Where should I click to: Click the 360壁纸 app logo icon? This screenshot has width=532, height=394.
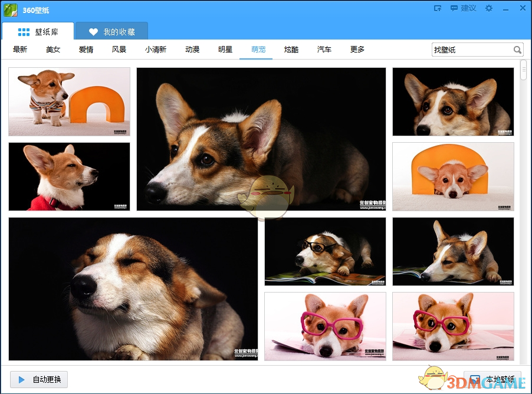pos(11,9)
